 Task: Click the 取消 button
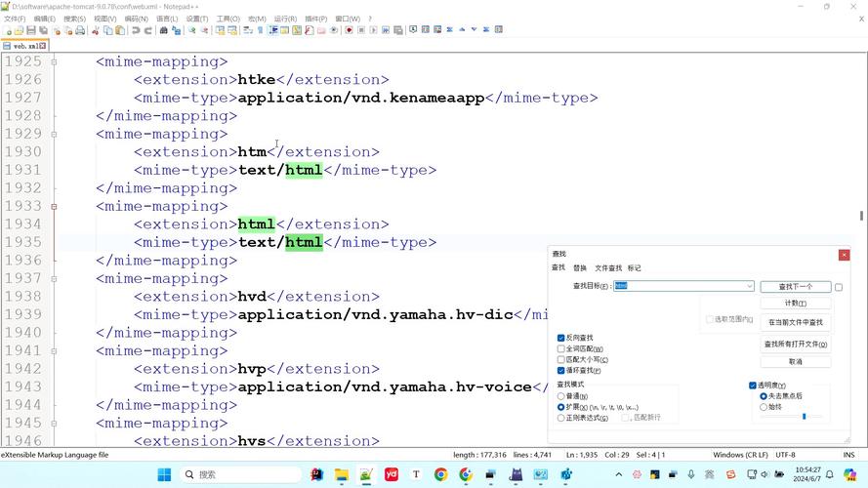point(796,361)
